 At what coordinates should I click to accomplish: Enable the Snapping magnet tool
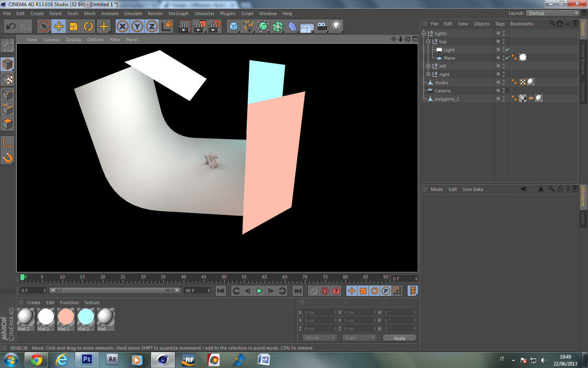click(7, 157)
